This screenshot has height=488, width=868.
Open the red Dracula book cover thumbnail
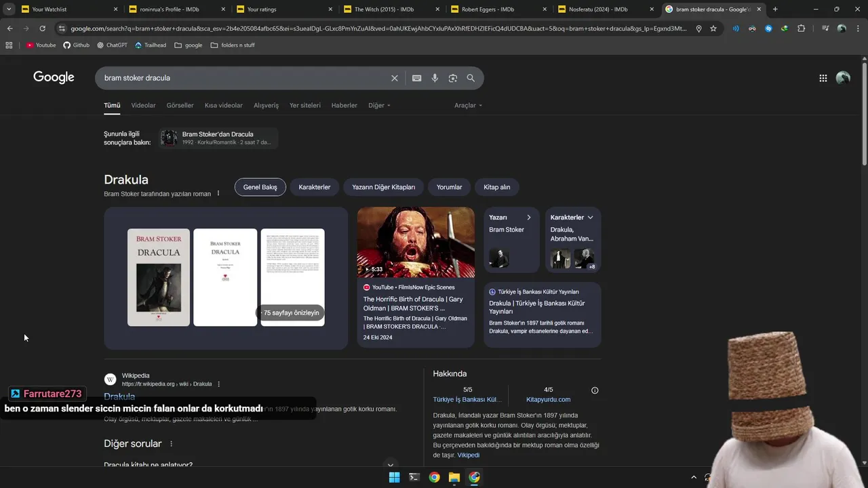tap(159, 277)
